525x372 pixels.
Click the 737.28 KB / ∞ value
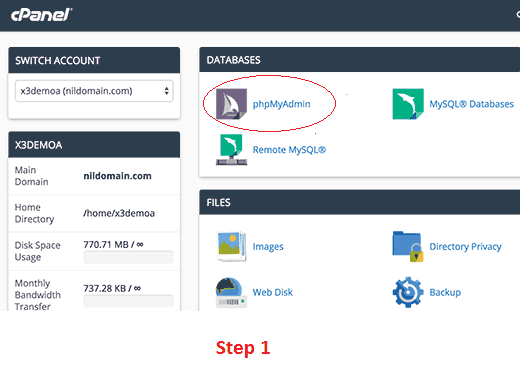[112, 288]
